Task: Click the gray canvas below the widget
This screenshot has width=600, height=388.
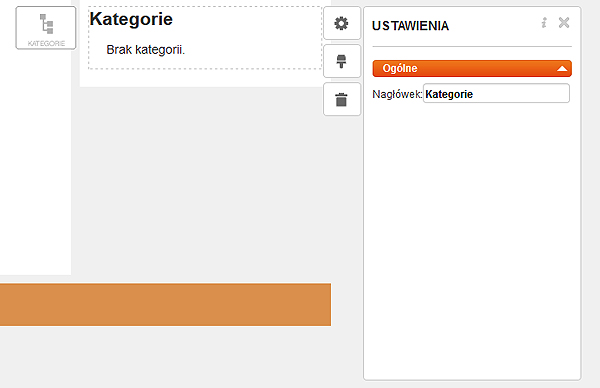Action: [199, 184]
